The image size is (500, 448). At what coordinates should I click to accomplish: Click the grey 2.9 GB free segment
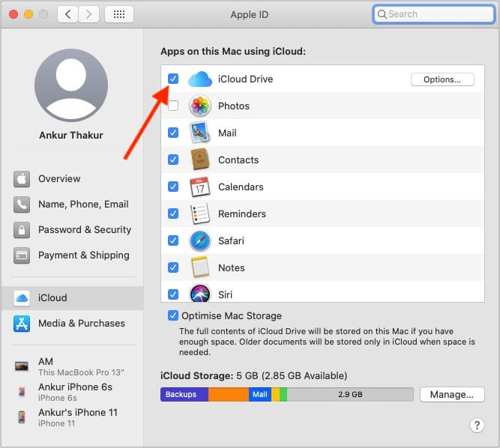tap(350, 395)
